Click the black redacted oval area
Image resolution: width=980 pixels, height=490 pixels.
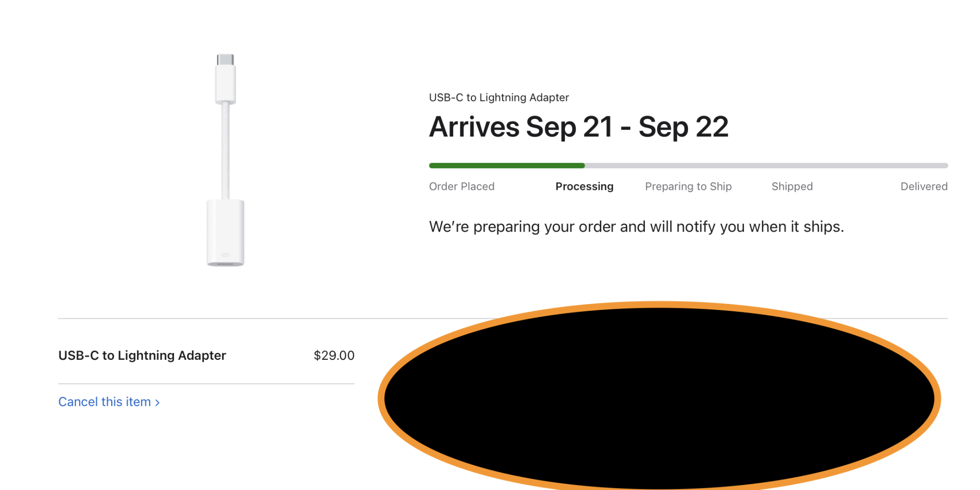(x=659, y=399)
